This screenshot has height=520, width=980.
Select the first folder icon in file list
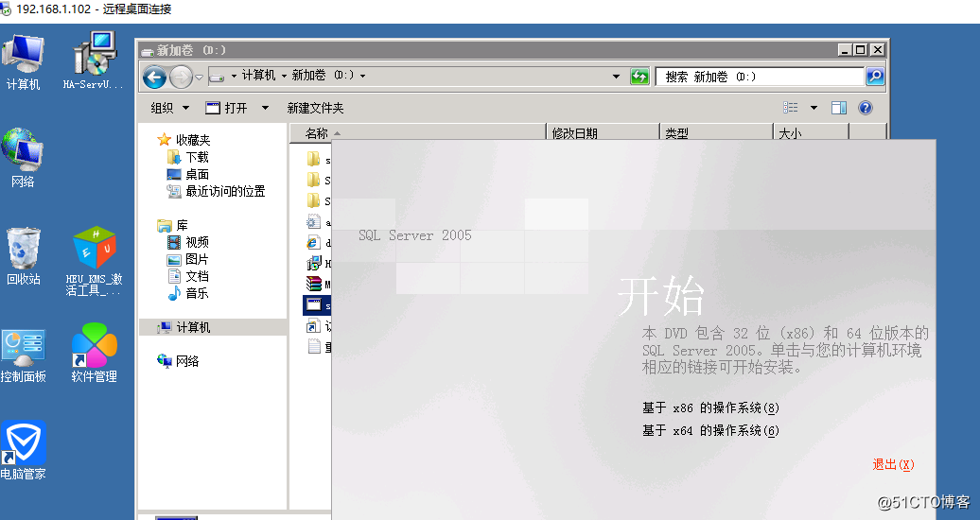[x=314, y=160]
